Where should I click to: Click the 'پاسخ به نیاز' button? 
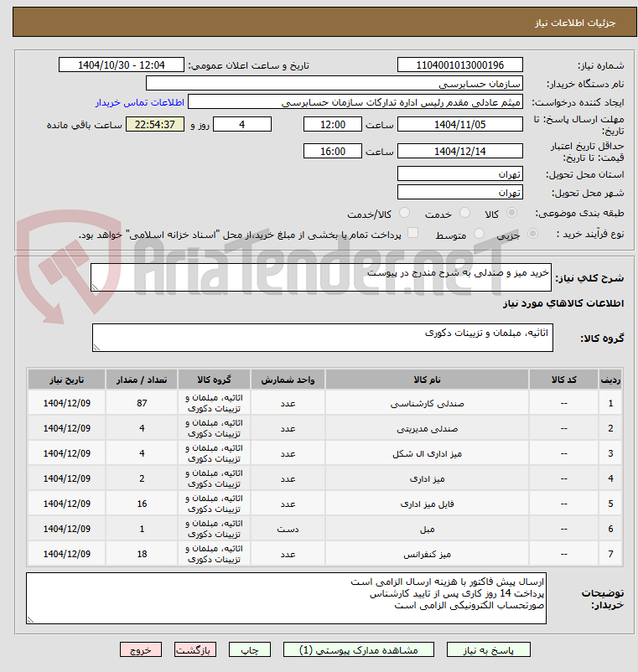tap(489, 649)
